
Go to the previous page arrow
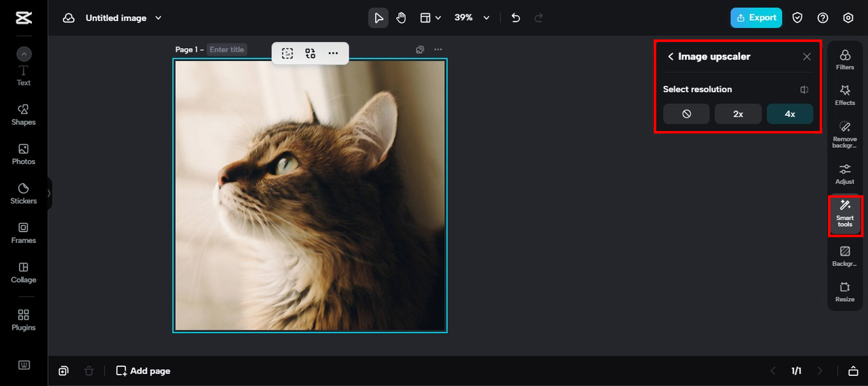coord(772,371)
